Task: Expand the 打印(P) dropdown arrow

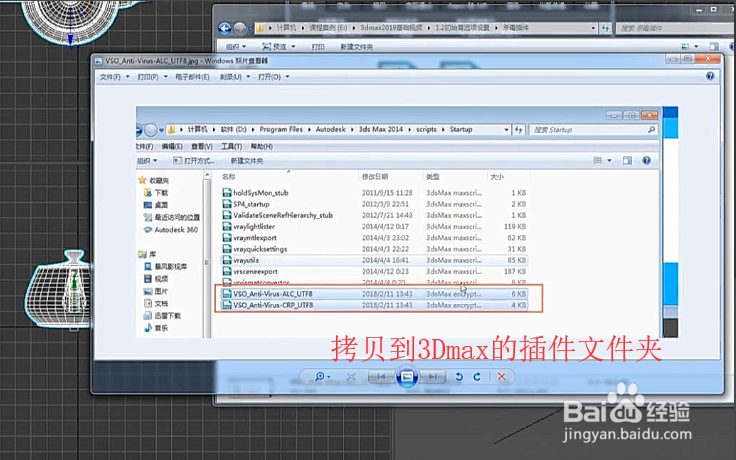Action: coord(166,77)
